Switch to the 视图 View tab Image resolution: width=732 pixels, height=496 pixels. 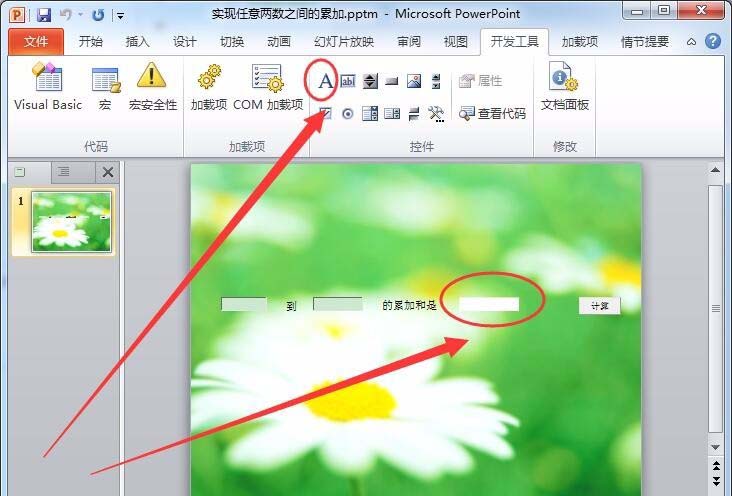[x=456, y=42]
